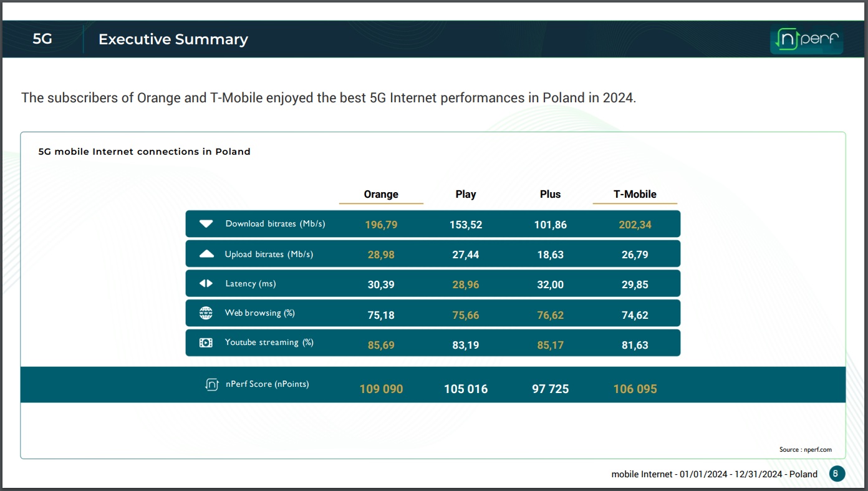Click Play Youtube streaming value 83,19
Viewport: 868px width, 491px height.
coord(466,345)
